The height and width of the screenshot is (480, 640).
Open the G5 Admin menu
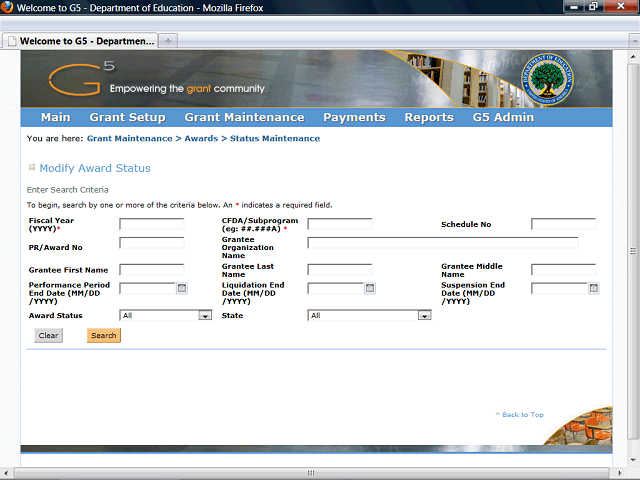pos(503,117)
